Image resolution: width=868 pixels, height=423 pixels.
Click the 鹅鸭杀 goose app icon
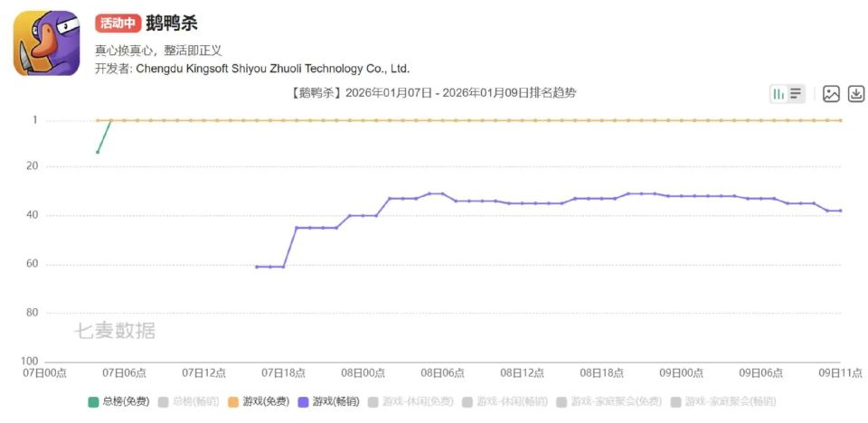pyautogui.click(x=47, y=43)
